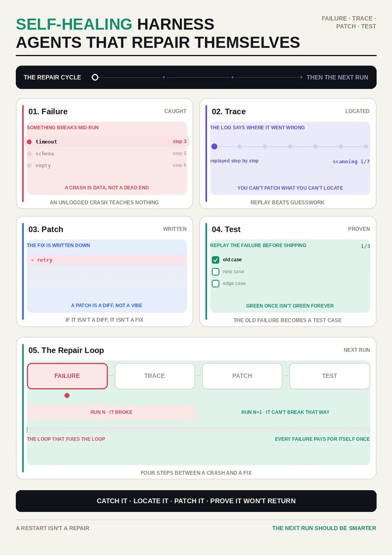The width and height of the screenshot is (392, 555).
Task: Select the TRACE step box in the Repair Loop
Action: click(155, 376)
